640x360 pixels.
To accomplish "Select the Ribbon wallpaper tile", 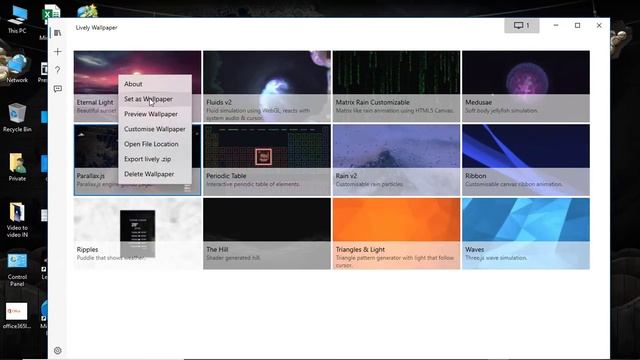I will (x=526, y=160).
